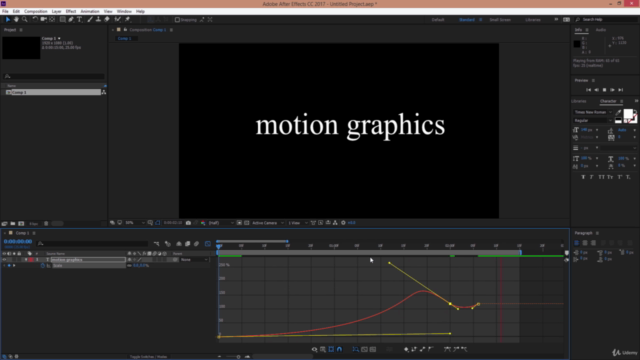Take a snapshot with the camera icon
This screenshot has height=360, width=640.
[x=188, y=223]
